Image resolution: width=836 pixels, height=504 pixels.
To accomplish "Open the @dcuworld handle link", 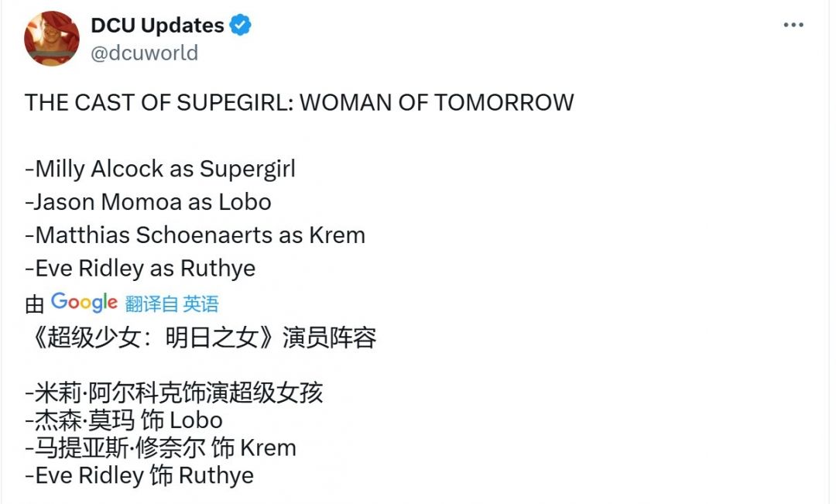I will [145, 53].
